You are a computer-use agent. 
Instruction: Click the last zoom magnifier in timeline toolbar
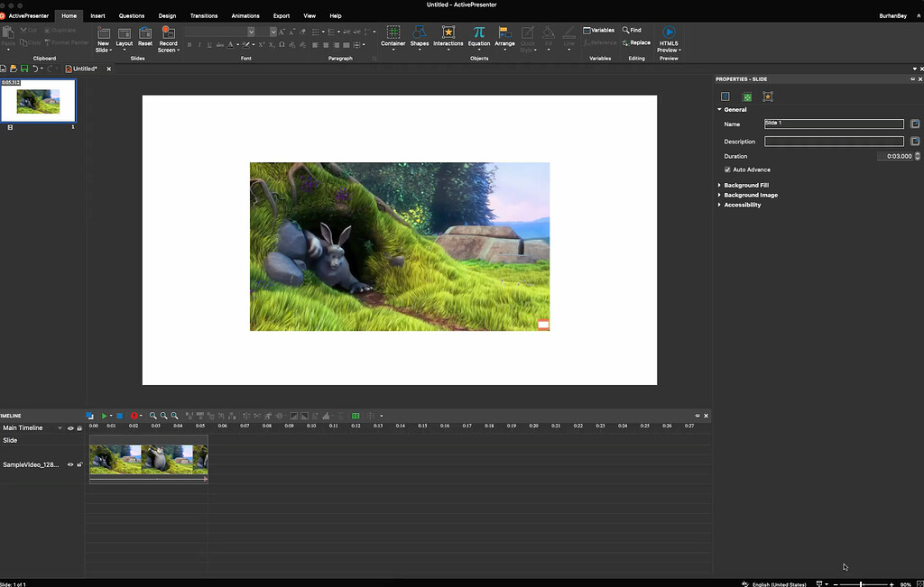(x=174, y=416)
